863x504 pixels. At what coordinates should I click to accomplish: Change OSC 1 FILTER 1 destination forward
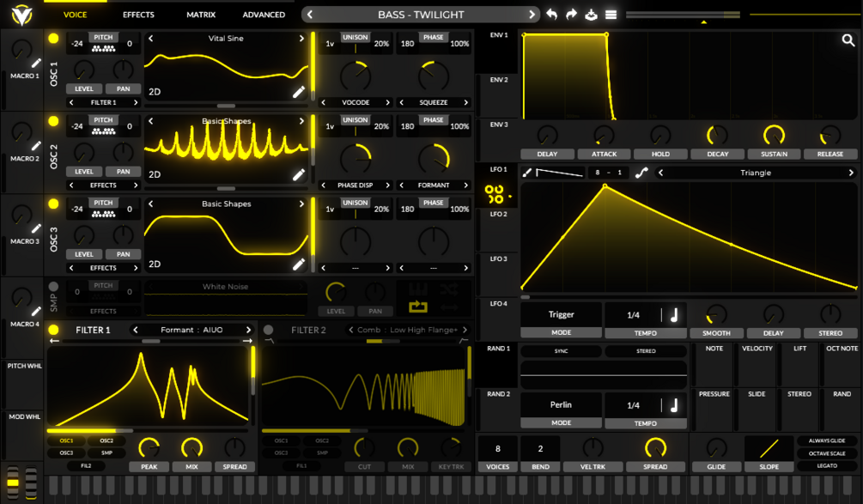[136, 102]
